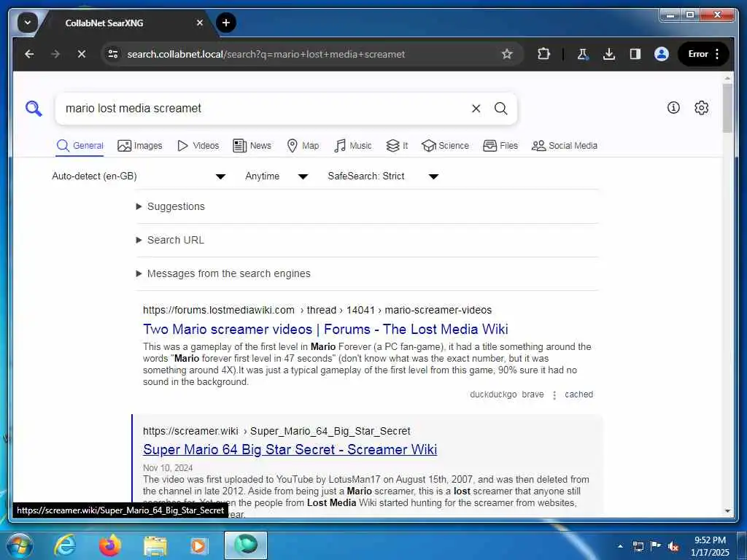Switch to Science search category
Screen dimensions: 747x560
(446, 146)
